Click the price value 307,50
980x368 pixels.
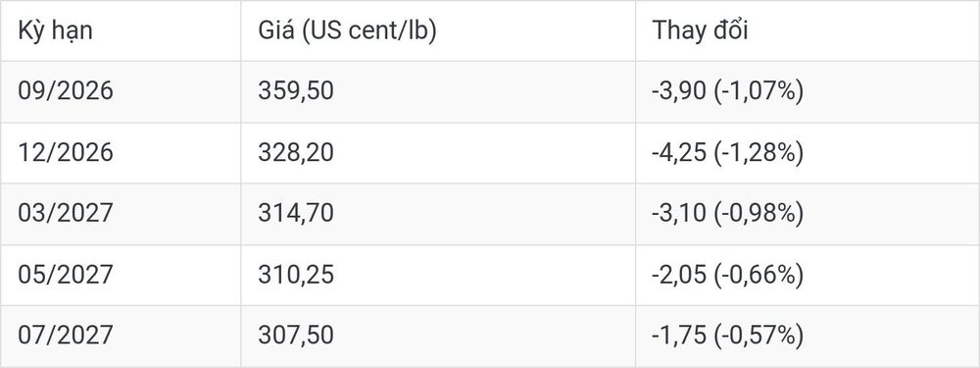(x=296, y=336)
